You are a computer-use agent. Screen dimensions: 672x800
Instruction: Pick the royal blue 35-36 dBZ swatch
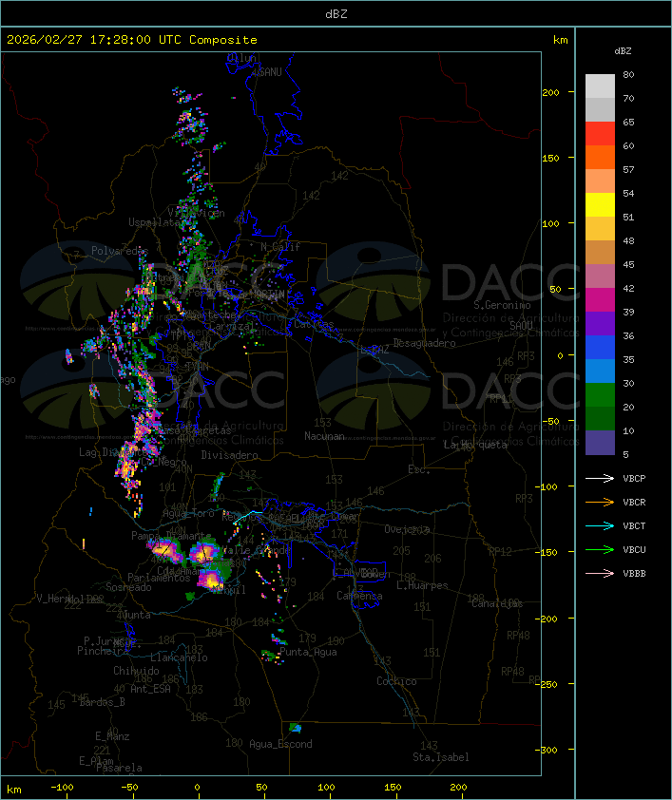(600, 347)
